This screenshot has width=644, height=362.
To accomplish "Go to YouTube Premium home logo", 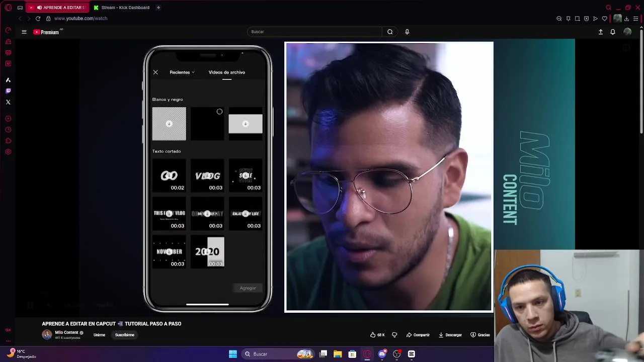I will click(46, 32).
